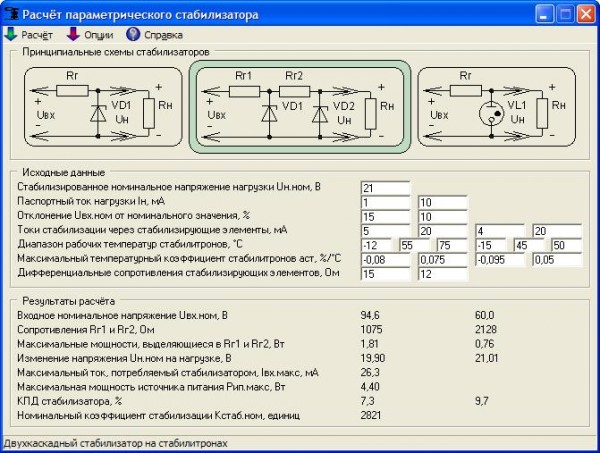Click the differential resistance field showing 12
This screenshot has height=453, width=600.
click(x=442, y=273)
